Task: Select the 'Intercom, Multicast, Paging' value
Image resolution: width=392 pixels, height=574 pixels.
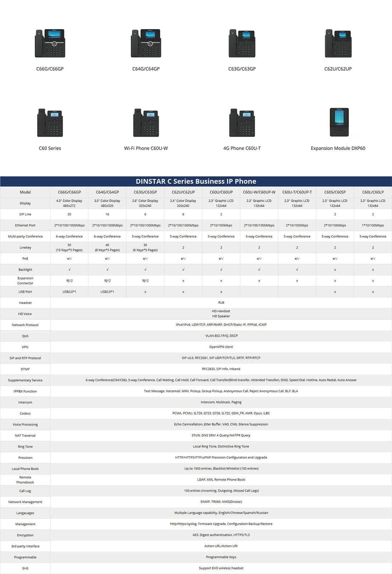Action: tap(221, 402)
